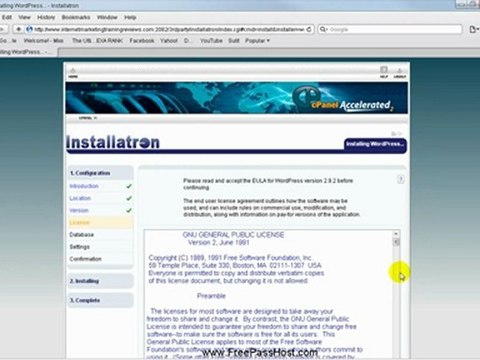Click the '1. Configuration' section header

(100, 173)
